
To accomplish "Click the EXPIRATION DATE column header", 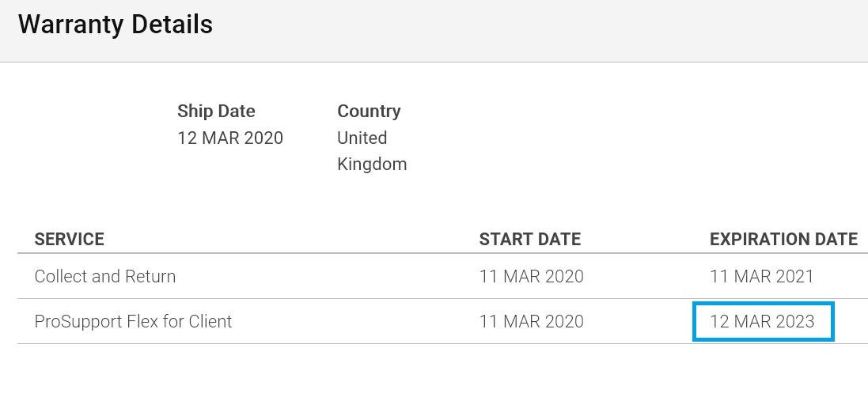I will [783, 239].
